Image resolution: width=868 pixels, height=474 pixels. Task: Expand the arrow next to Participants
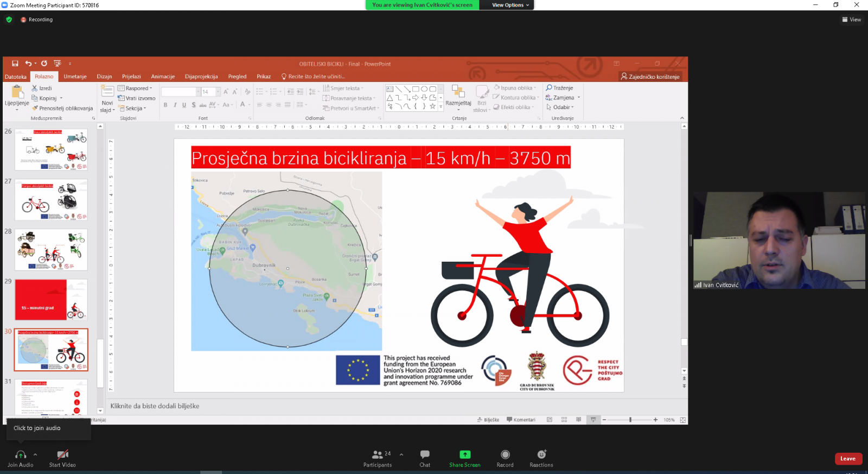(x=401, y=454)
